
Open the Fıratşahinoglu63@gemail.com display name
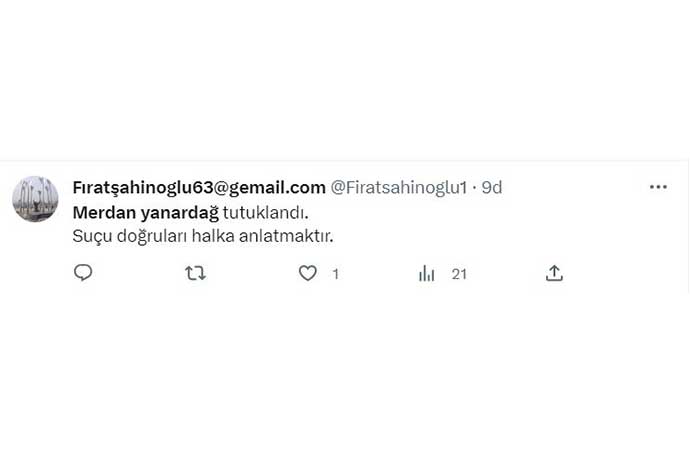[x=199, y=188]
